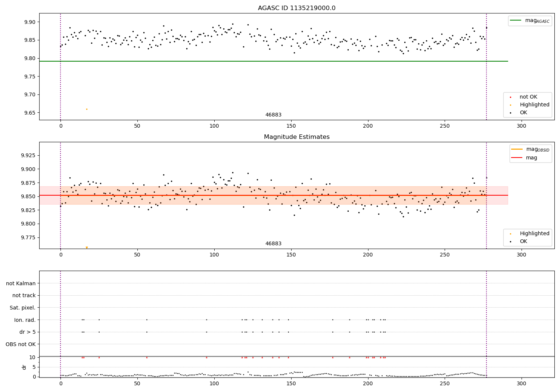
Task: Click the orange highlighted point in top plot
Action: (87, 109)
